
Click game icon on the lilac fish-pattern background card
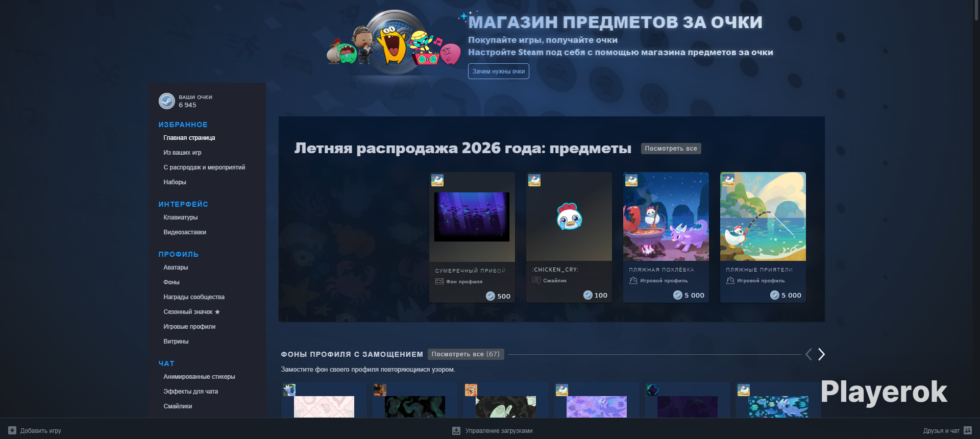coord(562,390)
